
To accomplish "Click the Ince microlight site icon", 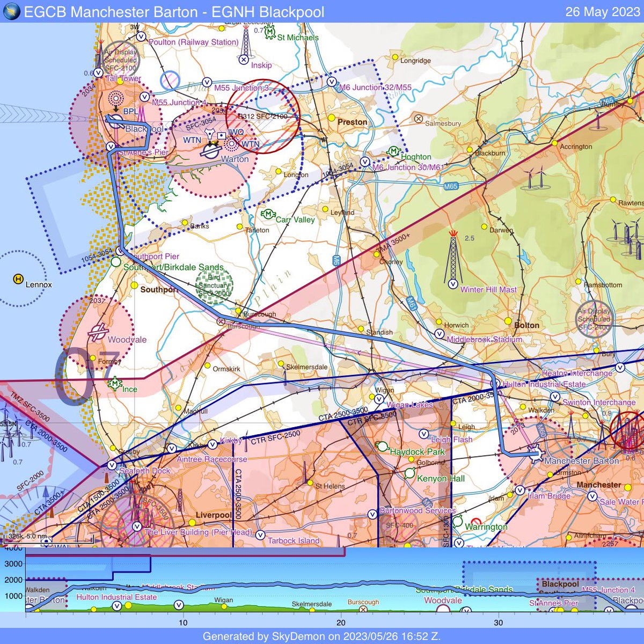I will (114, 384).
